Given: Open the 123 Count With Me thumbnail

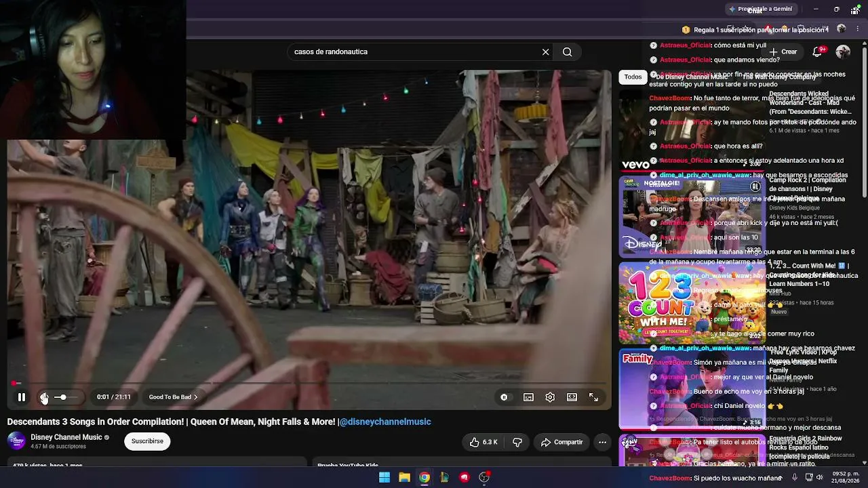Looking at the screenshot, I should [x=692, y=303].
